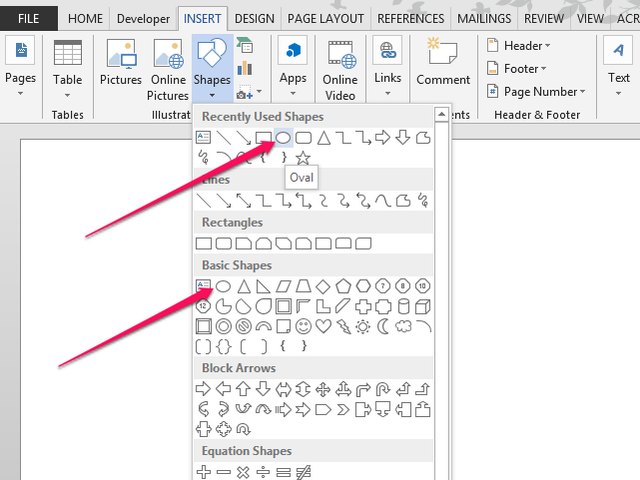640x480 pixels.
Task: Choose the Cube shape in Basic Shapes
Action: pyautogui.click(x=423, y=306)
